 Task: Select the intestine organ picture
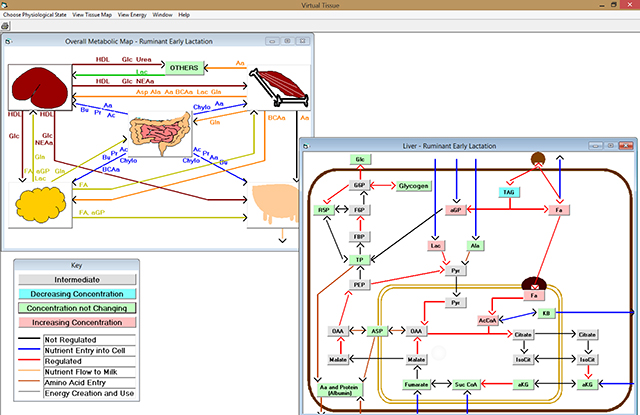point(160,134)
